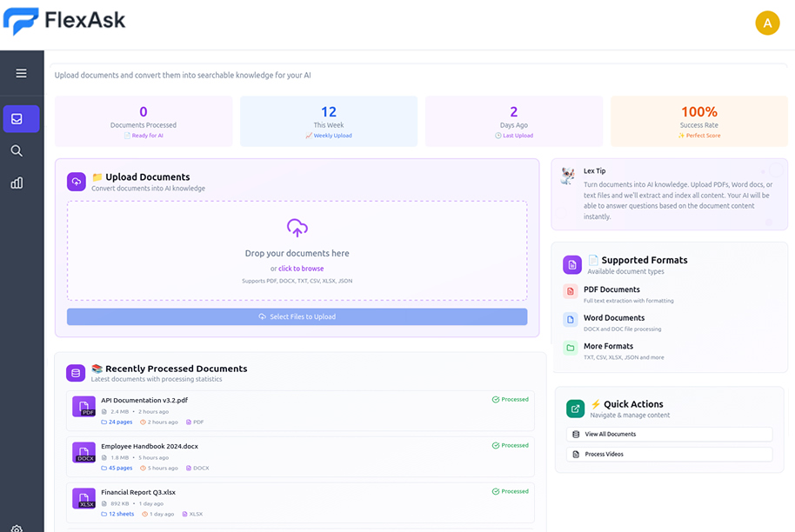The height and width of the screenshot is (532, 795).
Task: Click the '2.4 MB' file size
Action: 120,412
